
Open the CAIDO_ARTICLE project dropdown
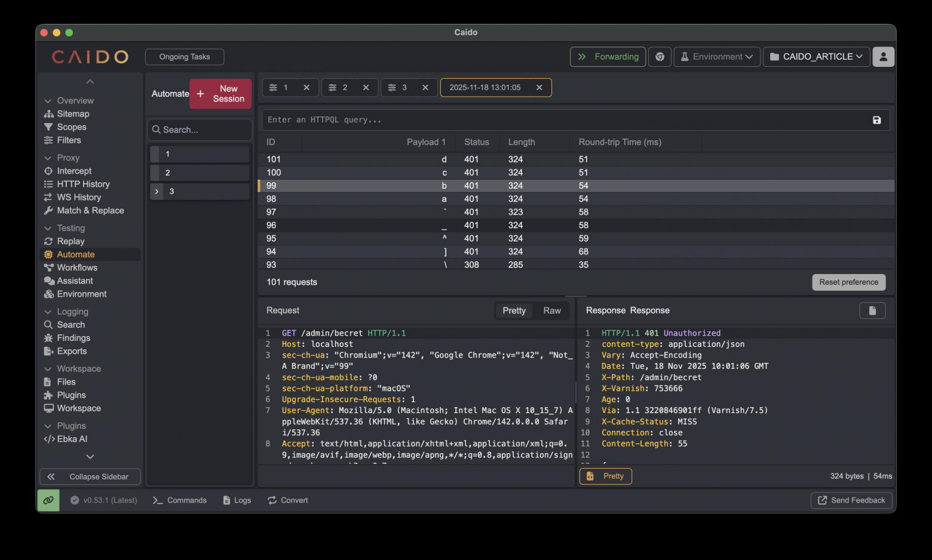click(815, 57)
